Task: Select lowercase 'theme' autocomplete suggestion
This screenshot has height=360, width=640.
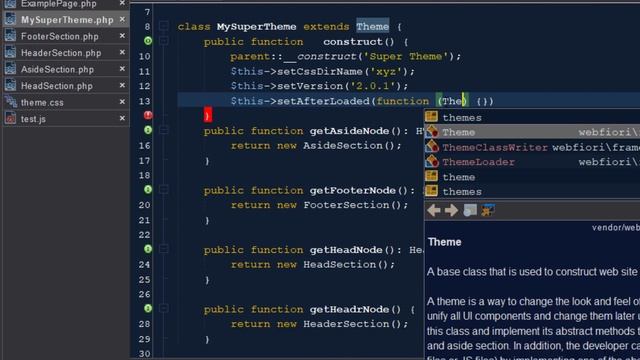Action: 532,177
